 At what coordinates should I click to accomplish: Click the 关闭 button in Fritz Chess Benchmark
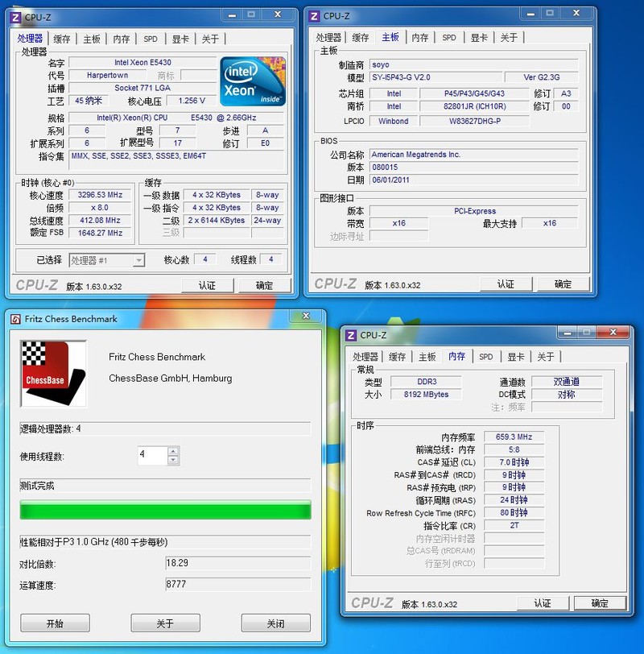coord(276,623)
